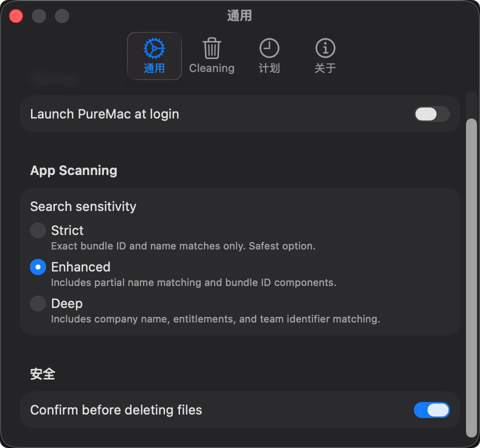Image resolution: width=480 pixels, height=448 pixels.
Task: Go to the 关于 tab label
Action: tap(325, 68)
